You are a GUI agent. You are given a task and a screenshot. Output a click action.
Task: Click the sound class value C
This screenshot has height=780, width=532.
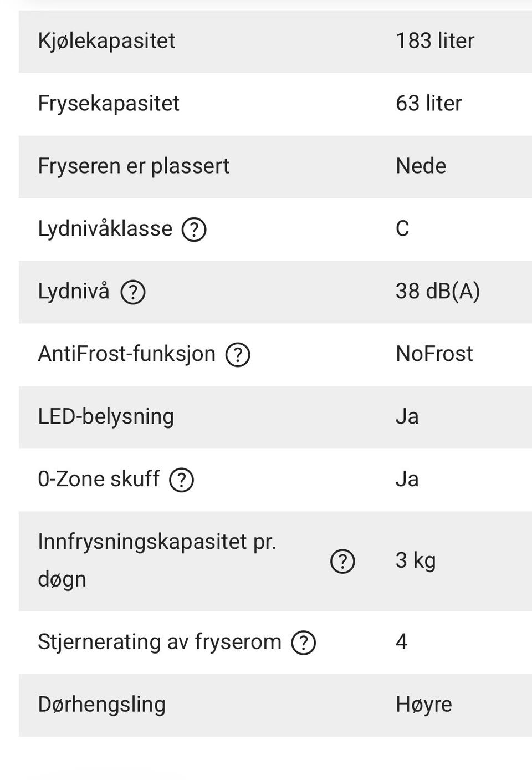click(402, 229)
